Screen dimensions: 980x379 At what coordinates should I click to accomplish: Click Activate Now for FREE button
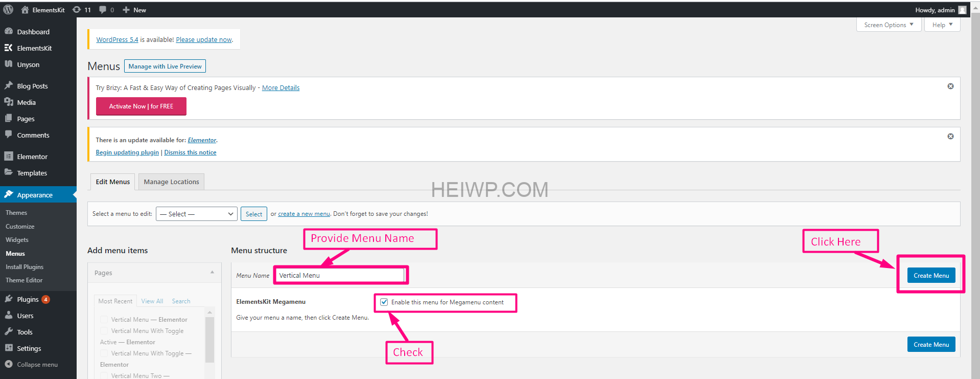141,106
